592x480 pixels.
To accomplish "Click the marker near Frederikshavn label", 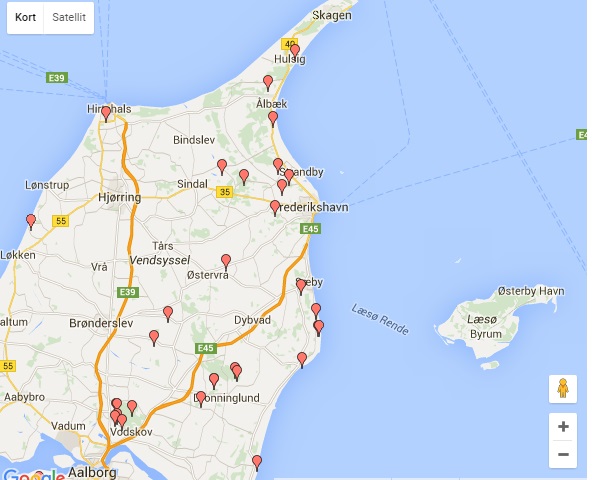I will [x=275, y=208].
